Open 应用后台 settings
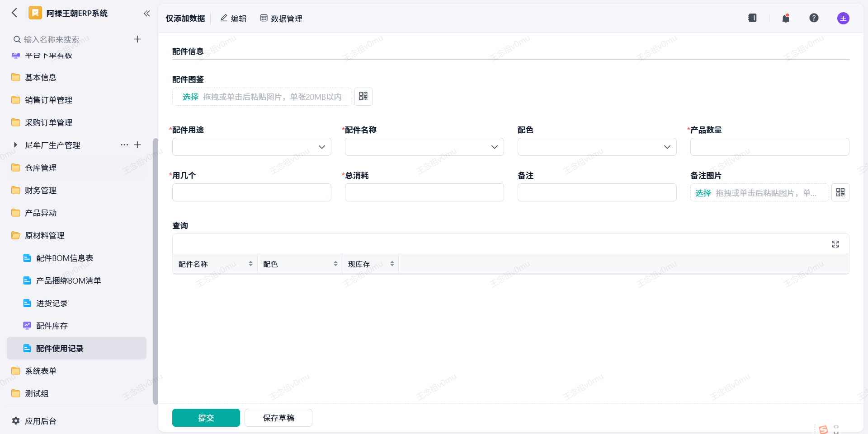The width and height of the screenshot is (868, 434). [x=34, y=421]
